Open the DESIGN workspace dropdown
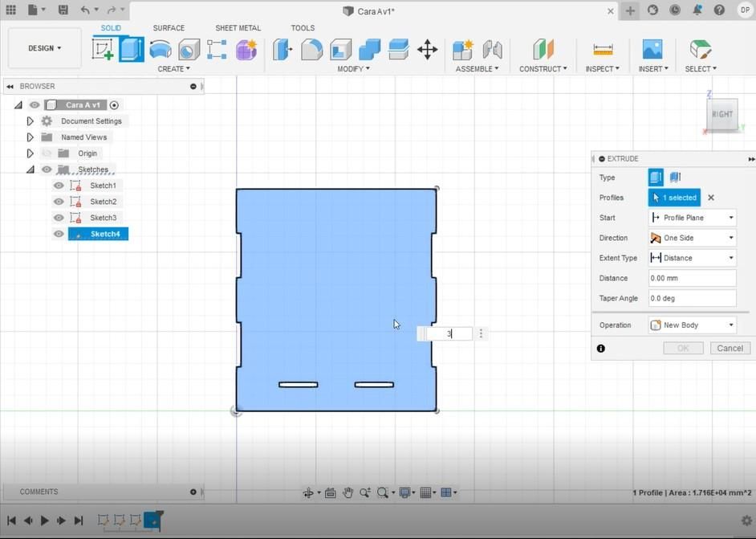Screen dimensions: 756x539 45,48
